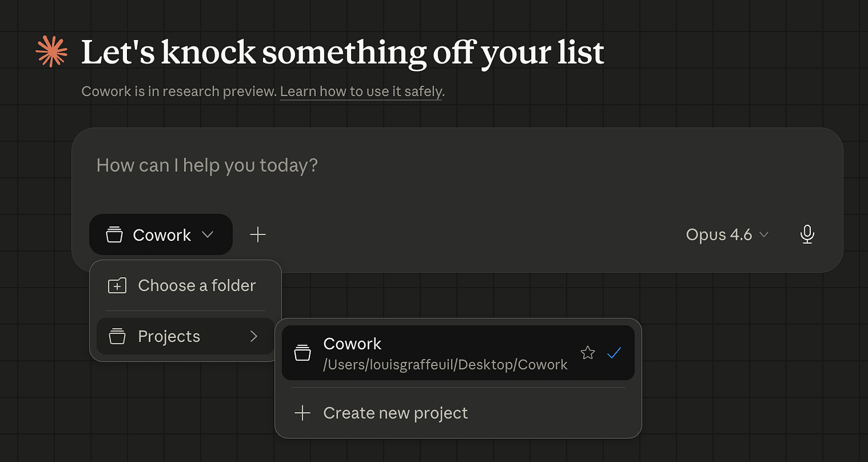This screenshot has width=868, height=462.
Task: Open the Opus 4.6 model dropdown
Action: point(727,235)
